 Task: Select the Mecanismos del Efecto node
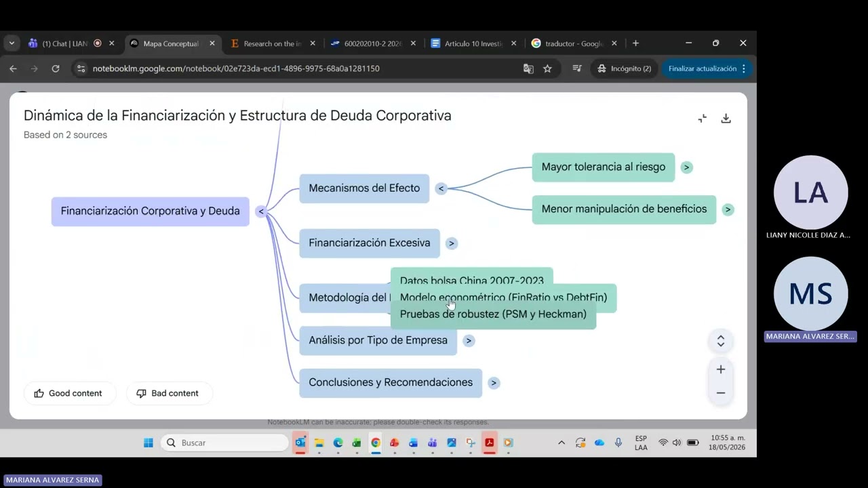pyautogui.click(x=364, y=188)
